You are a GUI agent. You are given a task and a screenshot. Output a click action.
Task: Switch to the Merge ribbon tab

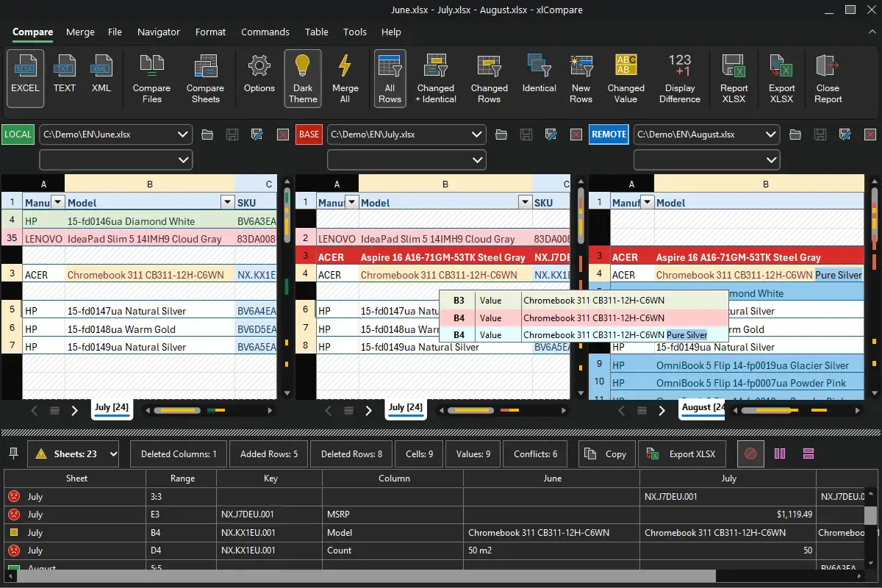[x=80, y=32]
